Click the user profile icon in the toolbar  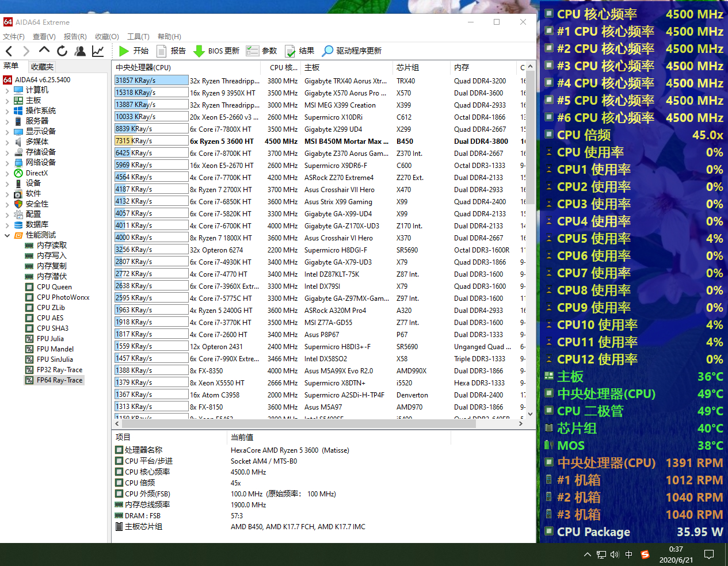(x=80, y=51)
